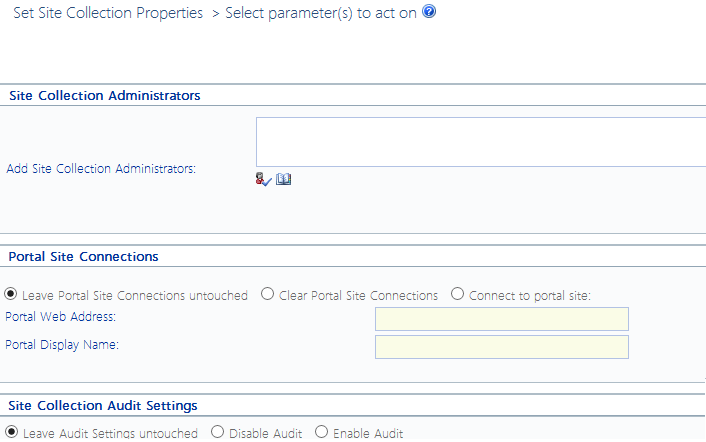Image resolution: width=706 pixels, height=442 pixels.
Task: Open the Browse address book icon
Action: pos(283,179)
